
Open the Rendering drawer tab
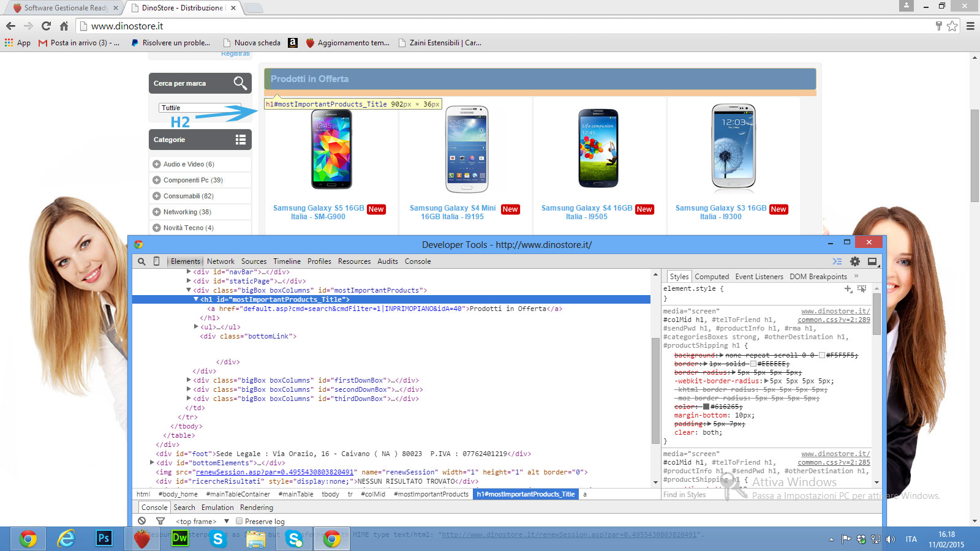[x=257, y=508]
